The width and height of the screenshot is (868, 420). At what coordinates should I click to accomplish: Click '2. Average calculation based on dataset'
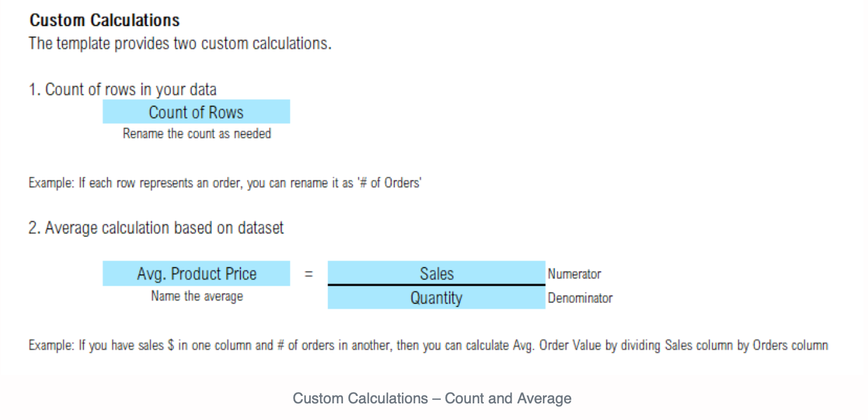tap(156, 228)
